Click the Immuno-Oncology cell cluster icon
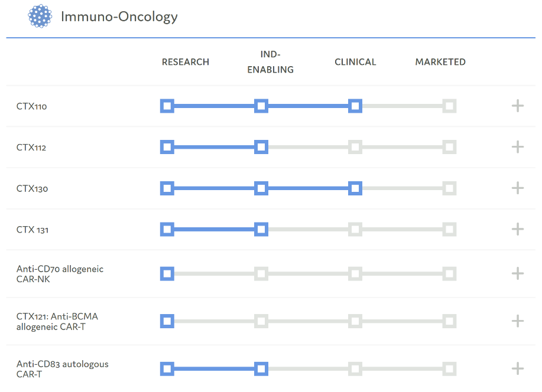Screen dimensions: 542x392 point(40,17)
